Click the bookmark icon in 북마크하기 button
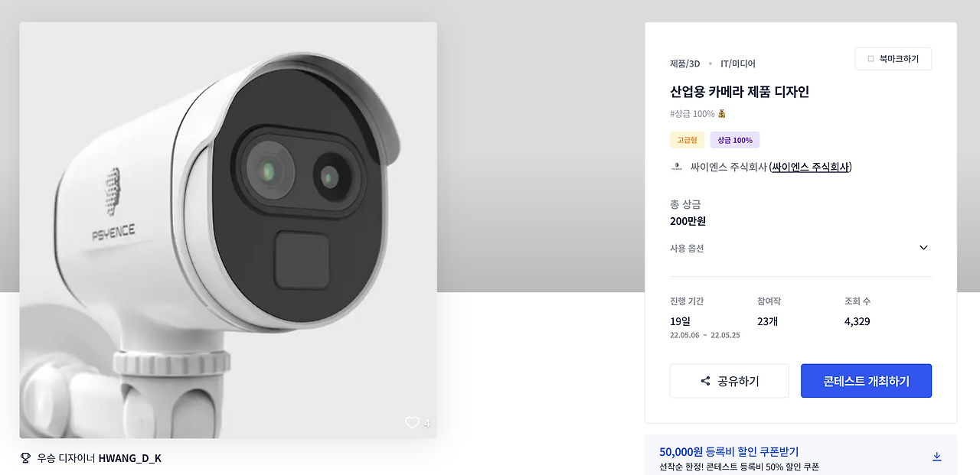Viewport: 980px width, 475px height. coord(869,58)
